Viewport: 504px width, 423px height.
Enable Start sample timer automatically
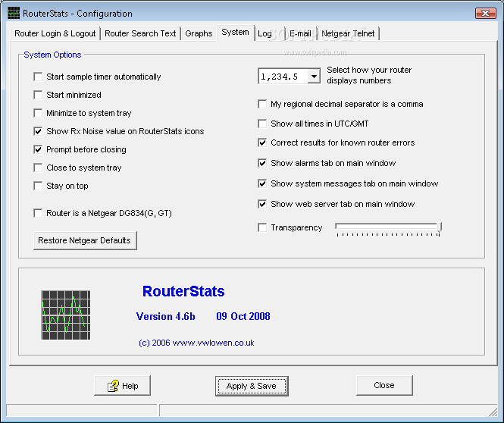point(38,77)
